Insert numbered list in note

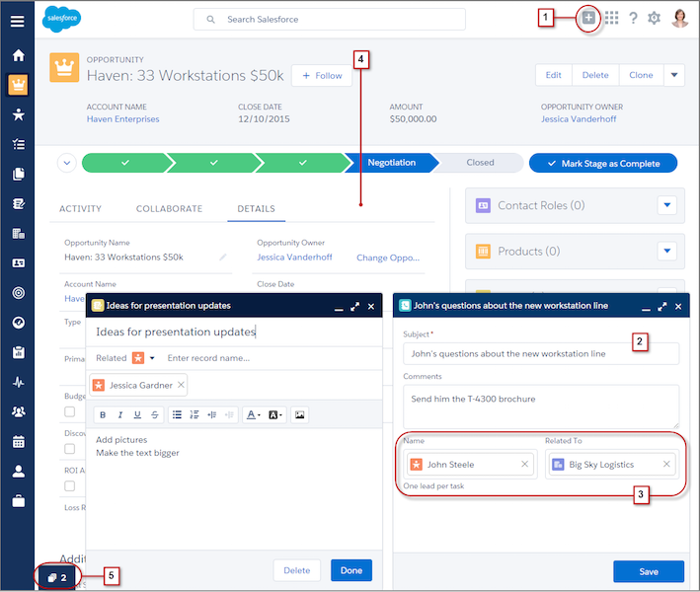[x=194, y=414]
